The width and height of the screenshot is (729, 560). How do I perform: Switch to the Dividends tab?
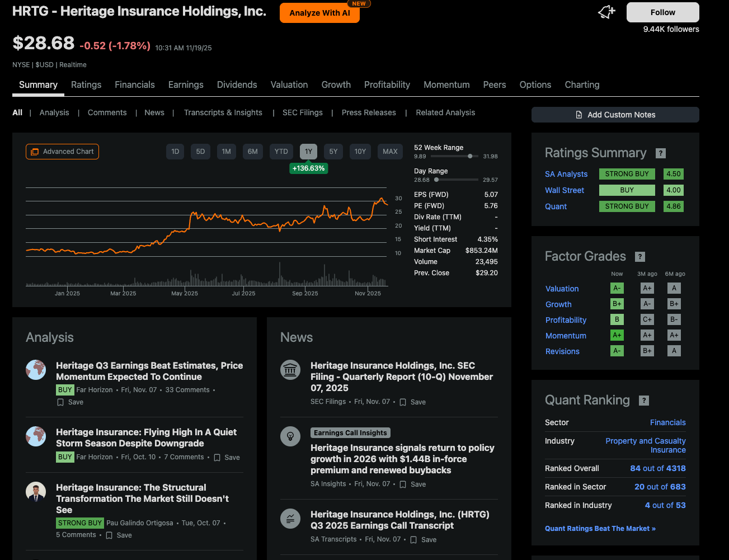(237, 84)
